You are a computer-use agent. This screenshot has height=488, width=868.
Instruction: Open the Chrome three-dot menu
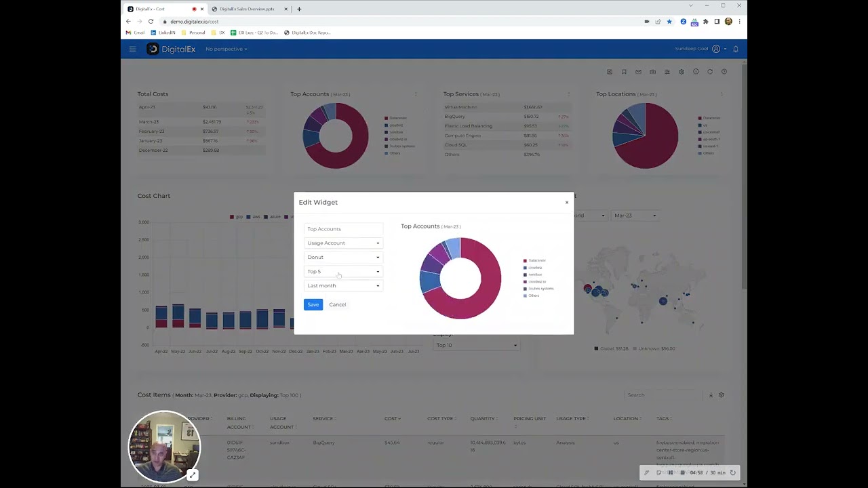(739, 22)
